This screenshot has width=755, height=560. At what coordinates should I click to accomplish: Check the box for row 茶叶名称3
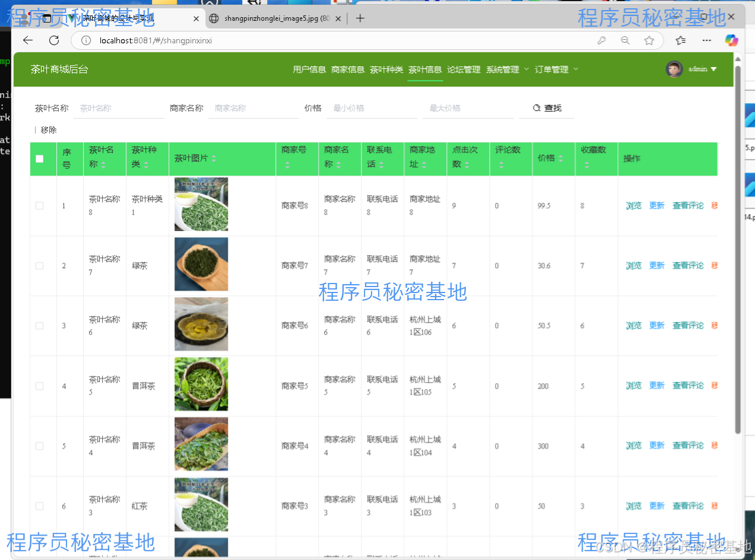tap(40, 506)
